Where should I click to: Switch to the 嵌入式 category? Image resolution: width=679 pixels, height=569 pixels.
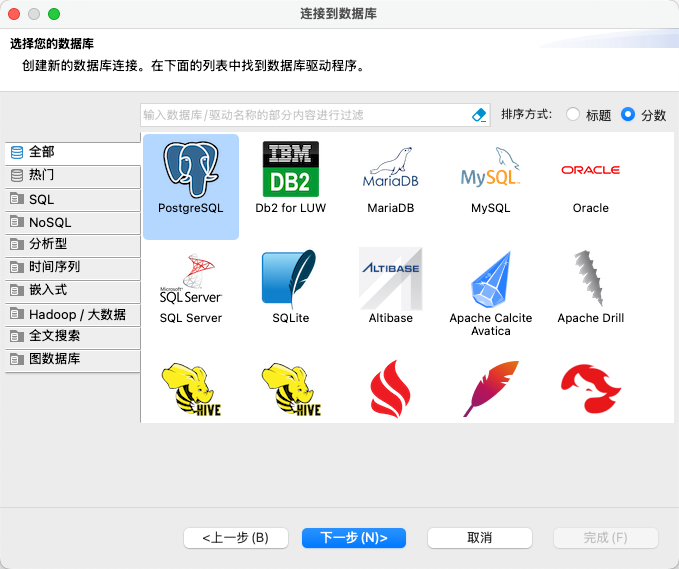pyautogui.click(x=73, y=290)
